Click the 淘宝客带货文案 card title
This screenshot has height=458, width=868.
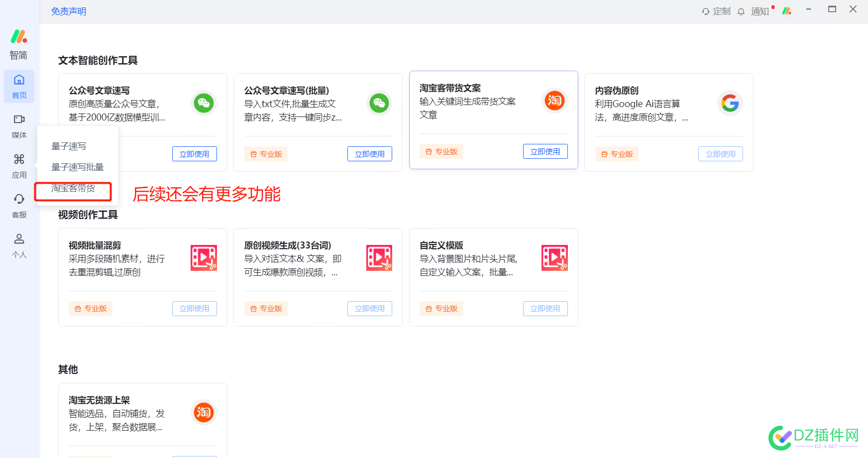coord(450,88)
